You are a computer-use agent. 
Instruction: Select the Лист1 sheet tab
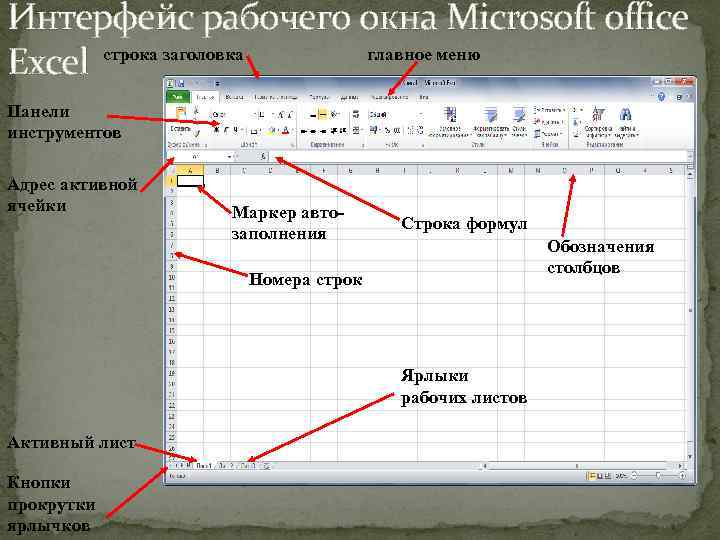[x=204, y=466]
